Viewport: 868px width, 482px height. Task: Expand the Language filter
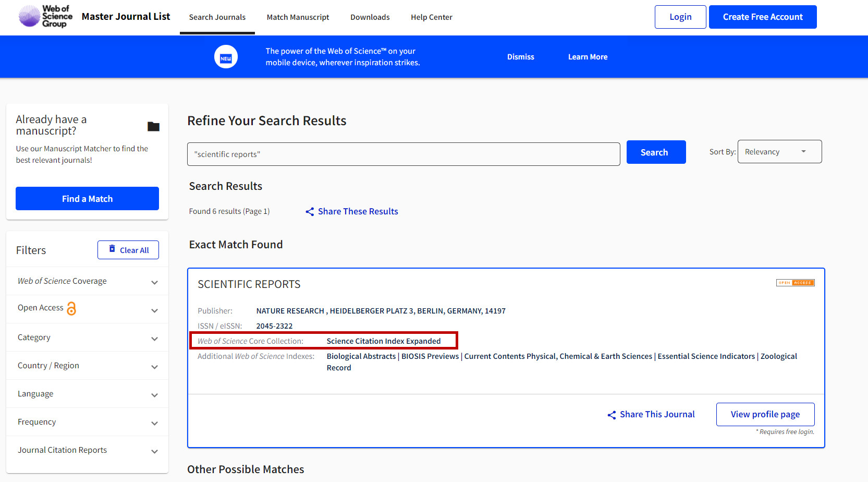coord(87,394)
